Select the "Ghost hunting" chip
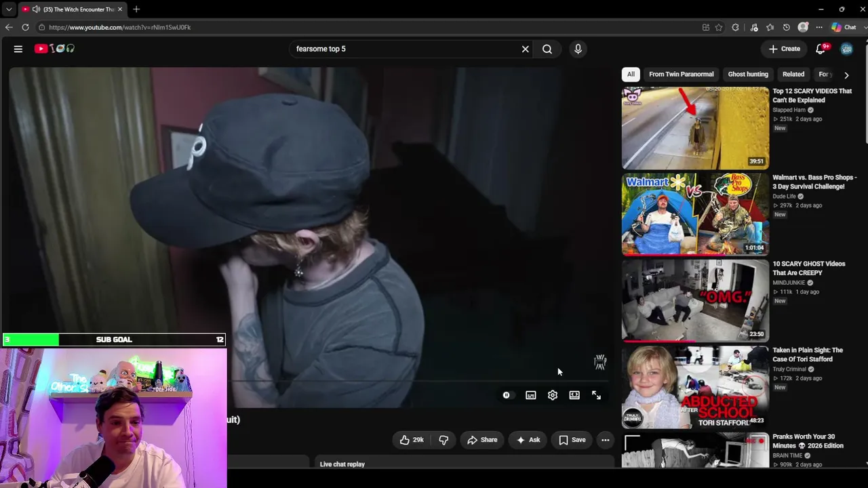The height and width of the screenshot is (488, 868). point(748,75)
